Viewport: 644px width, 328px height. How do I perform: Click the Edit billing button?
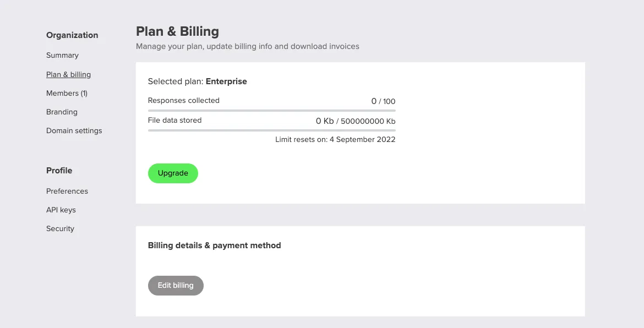click(x=176, y=285)
